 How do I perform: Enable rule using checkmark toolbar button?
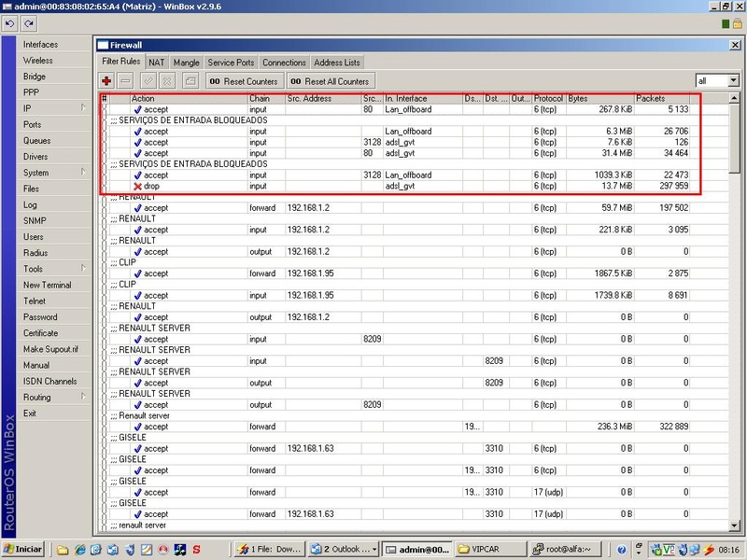[x=148, y=81]
